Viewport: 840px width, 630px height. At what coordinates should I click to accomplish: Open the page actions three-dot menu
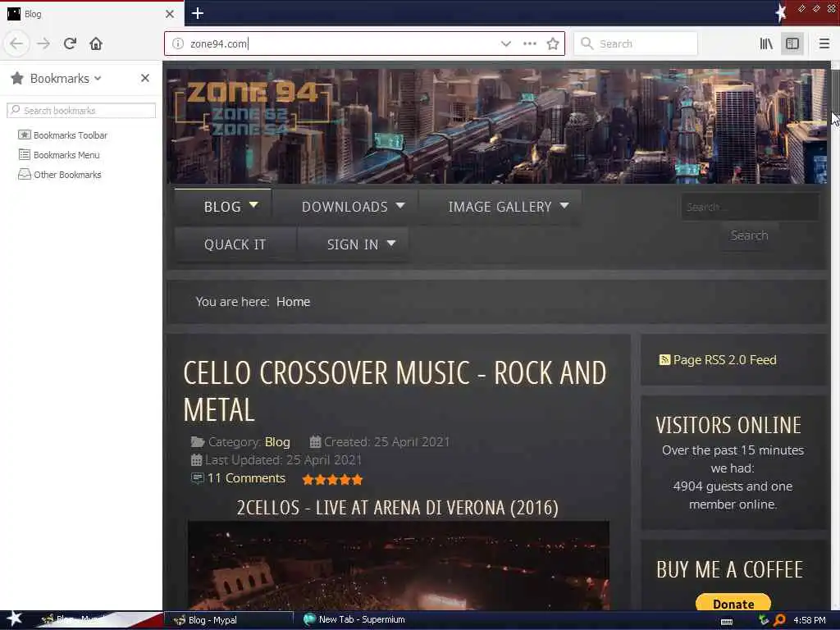(529, 43)
